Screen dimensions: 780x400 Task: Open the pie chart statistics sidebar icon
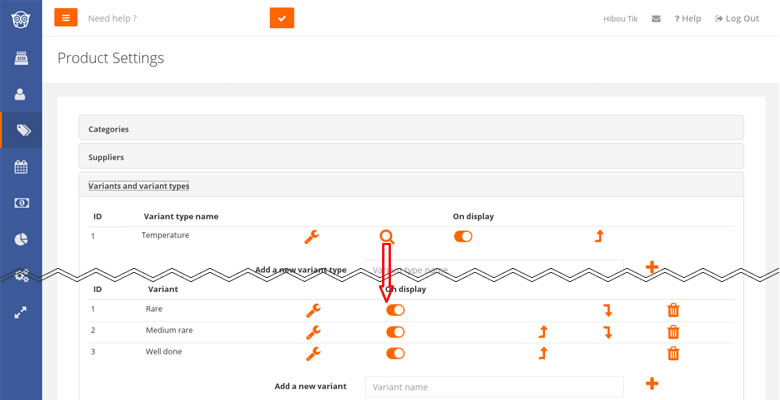pyautogui.click(x=20, y=239)
